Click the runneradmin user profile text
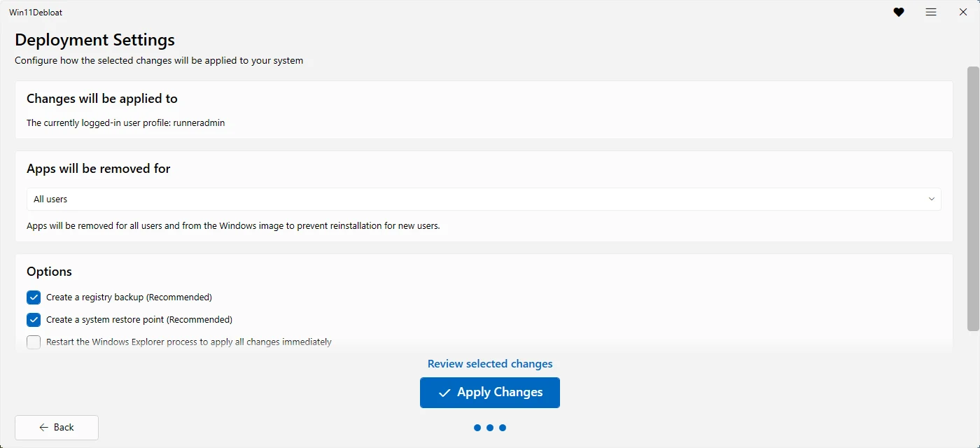This screenshot has width=980, height=448. coord(126,123)
